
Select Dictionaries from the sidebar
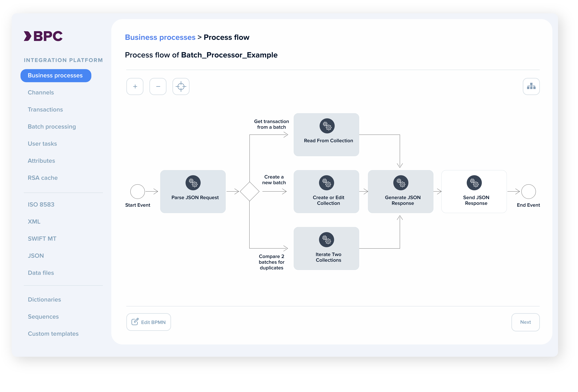(44, 300)
